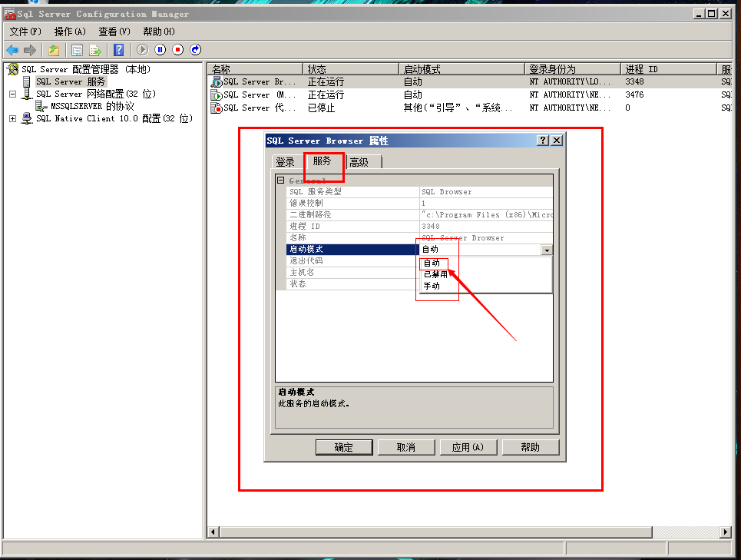The width and height of the screenshot is (741, 560).
Task: Click the Start service play icon
Action: click(142, 50)
